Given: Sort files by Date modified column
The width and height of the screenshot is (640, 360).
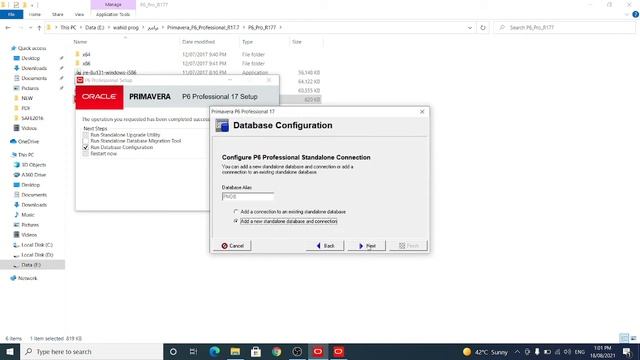Looking at the screenshot, I should pyautogui.click(x=198, y=42).
